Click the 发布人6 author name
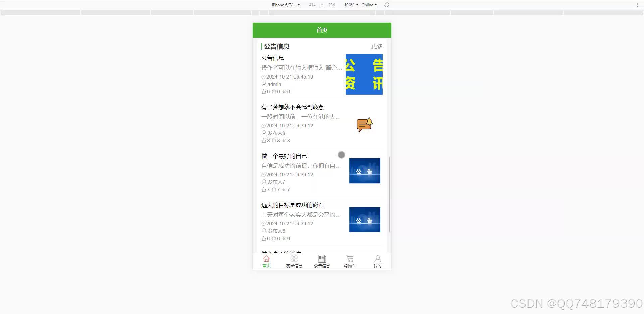The width and height of the screenshot is (644, 314). click(276, 231)
